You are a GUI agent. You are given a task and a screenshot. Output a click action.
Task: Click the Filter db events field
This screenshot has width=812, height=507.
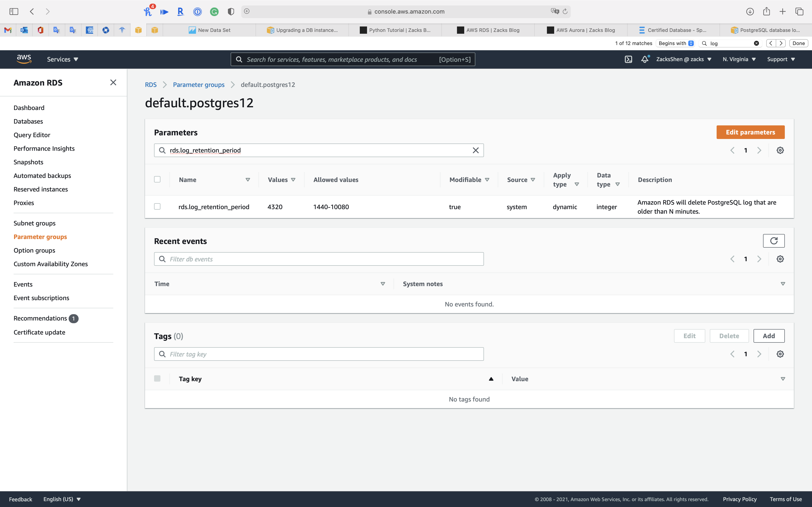point(319,259)
